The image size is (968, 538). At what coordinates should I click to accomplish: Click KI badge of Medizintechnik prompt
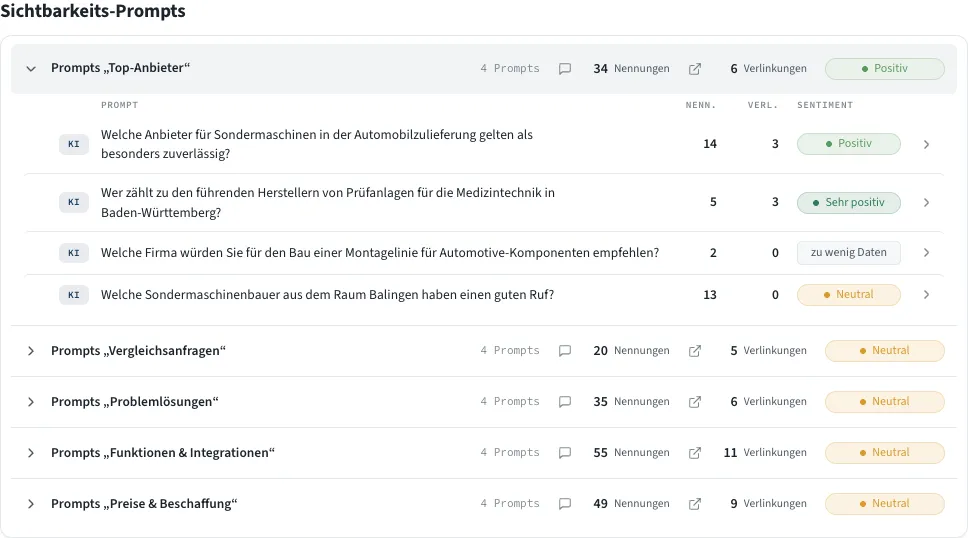click(x=74, y=202)
